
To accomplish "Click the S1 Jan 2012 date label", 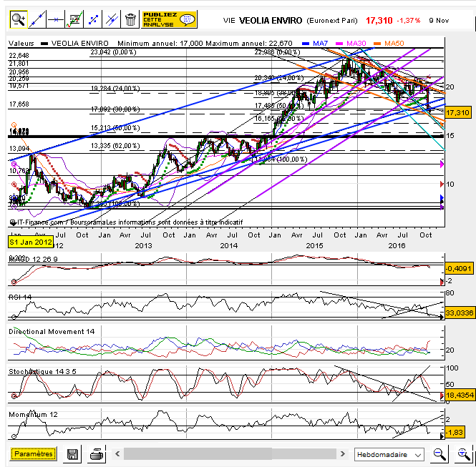I will coord(31,242).
